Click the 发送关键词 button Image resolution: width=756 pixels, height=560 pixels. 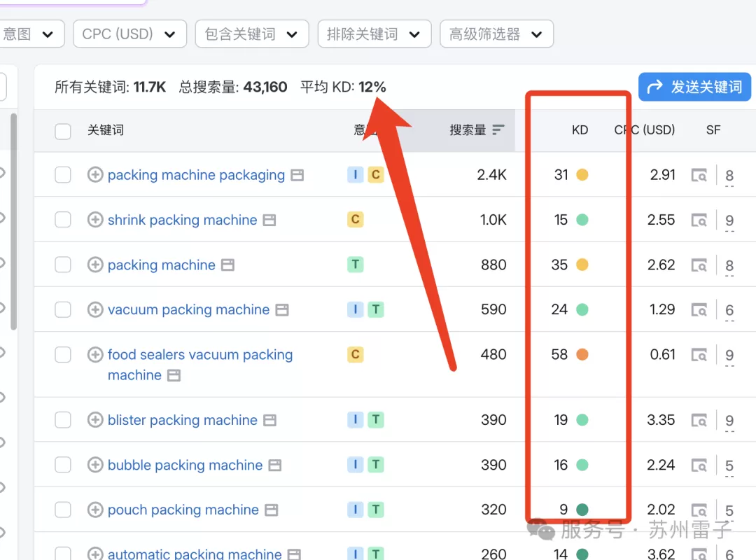(695, 87)
